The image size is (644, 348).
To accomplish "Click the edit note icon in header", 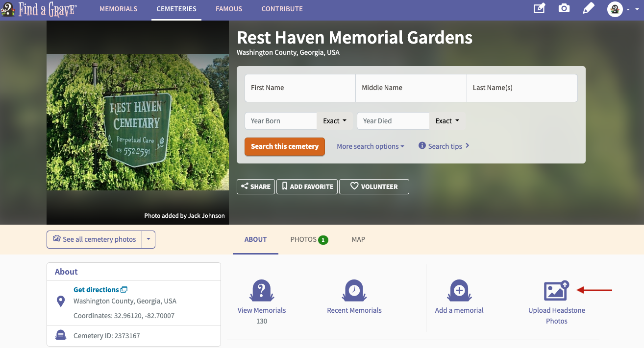I will tap(539, 9).
